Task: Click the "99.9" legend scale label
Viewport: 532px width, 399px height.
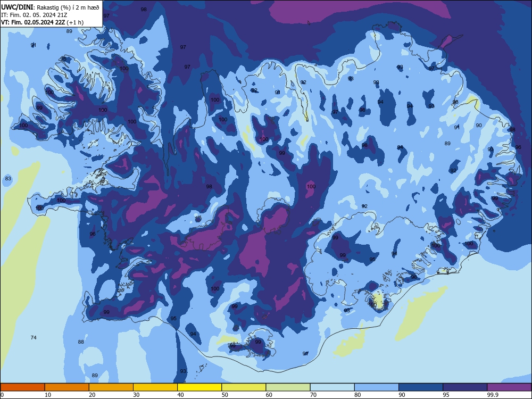Action: [x=493, y=395]
